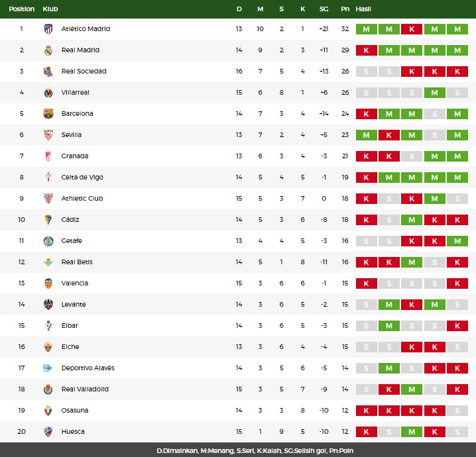476x457 pixels.
Task: Click the Valencia club crest
Action: [x=48, y=283]
